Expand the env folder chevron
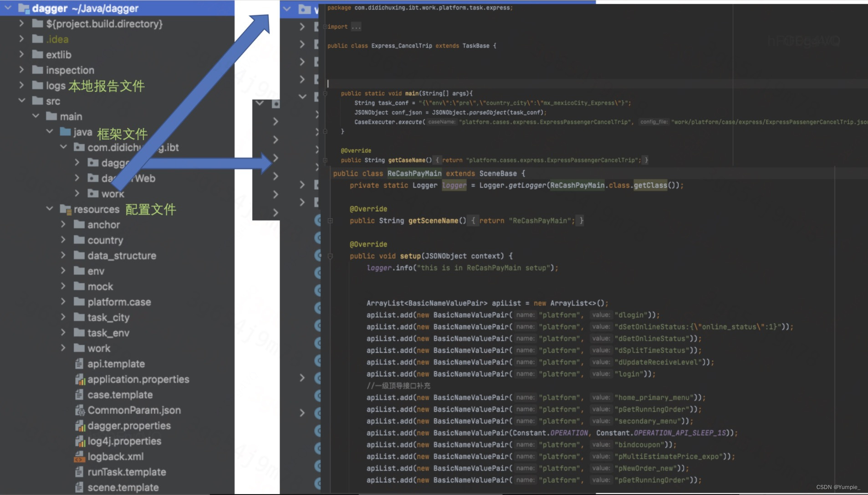This screenshot has width=868, height=495. point(63,270)
